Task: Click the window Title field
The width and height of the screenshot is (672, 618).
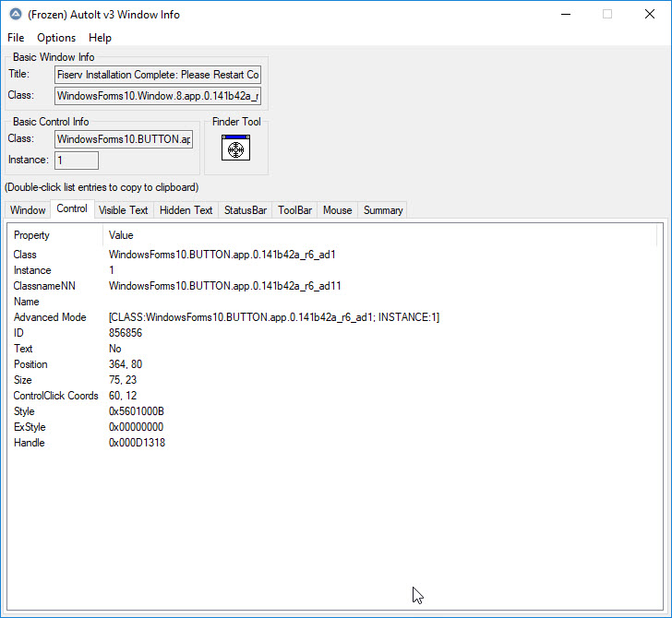Action: 158,75
